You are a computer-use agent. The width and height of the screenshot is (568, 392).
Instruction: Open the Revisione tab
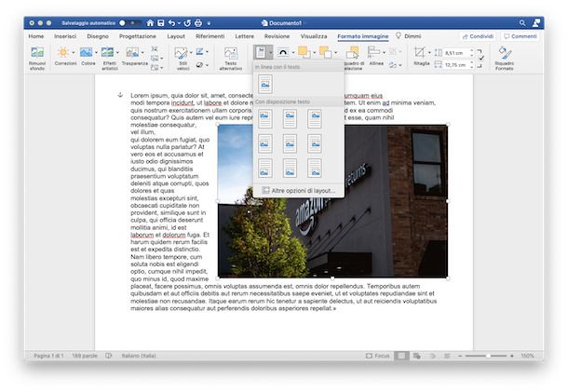[277, 36]
